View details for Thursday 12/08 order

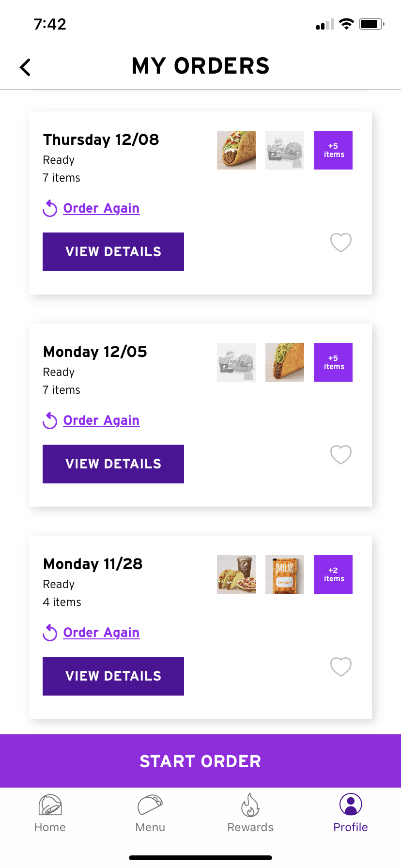click(x=113, y=252)
